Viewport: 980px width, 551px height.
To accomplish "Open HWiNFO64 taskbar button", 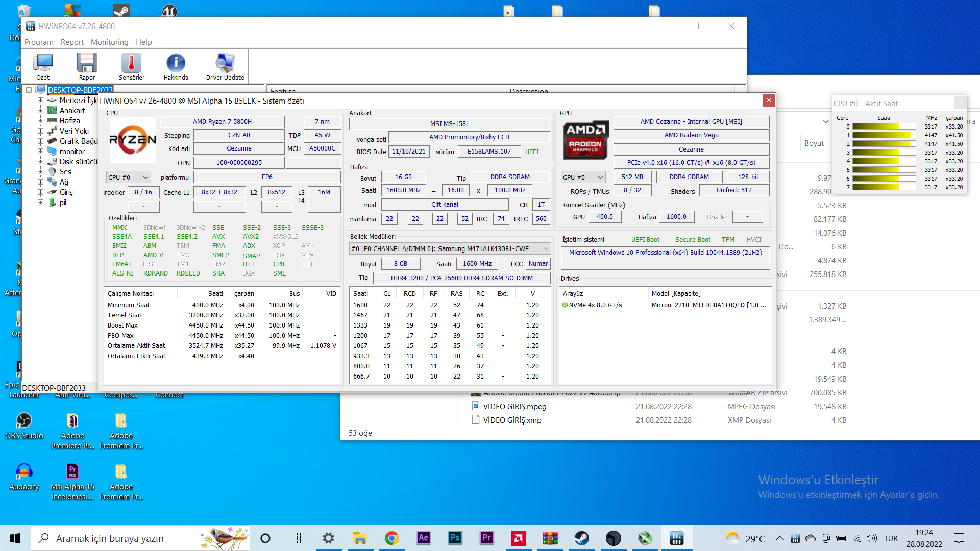I will coord(676,538).
